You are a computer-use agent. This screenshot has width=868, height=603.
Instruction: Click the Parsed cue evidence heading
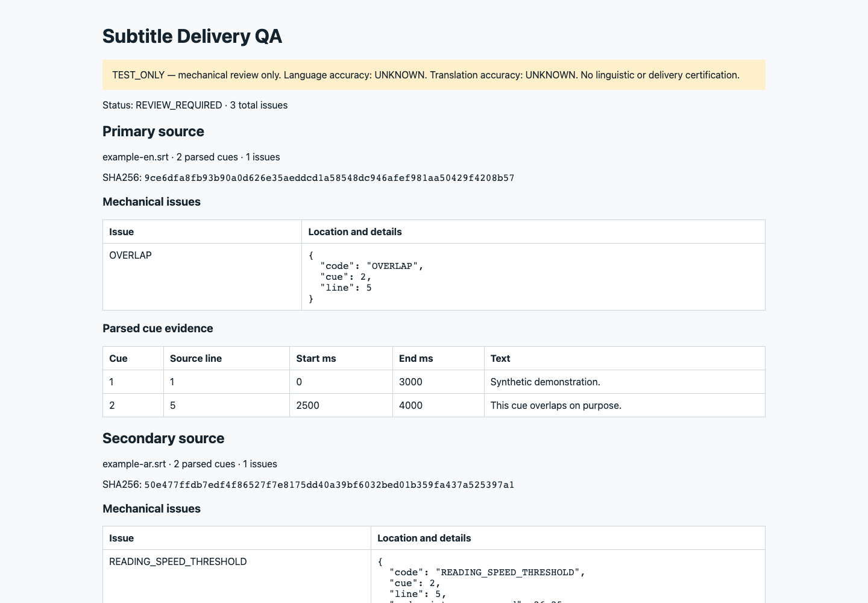[158, 329]
